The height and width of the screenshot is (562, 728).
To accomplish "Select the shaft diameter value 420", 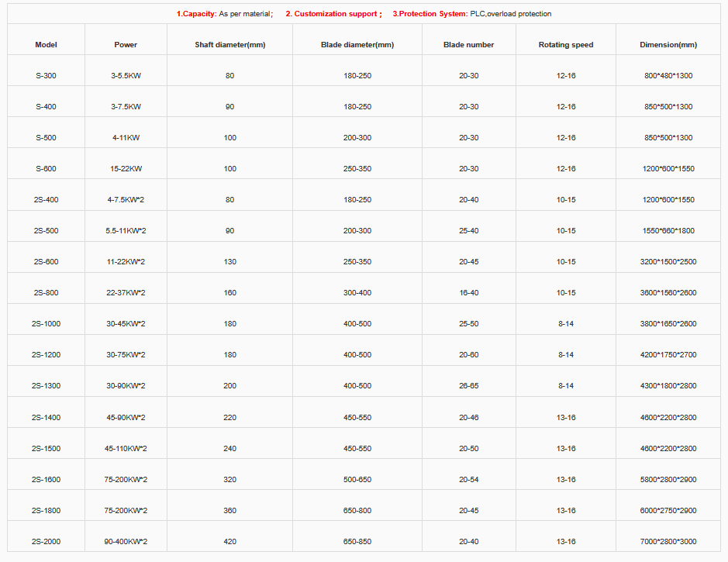I will (229, 541).
